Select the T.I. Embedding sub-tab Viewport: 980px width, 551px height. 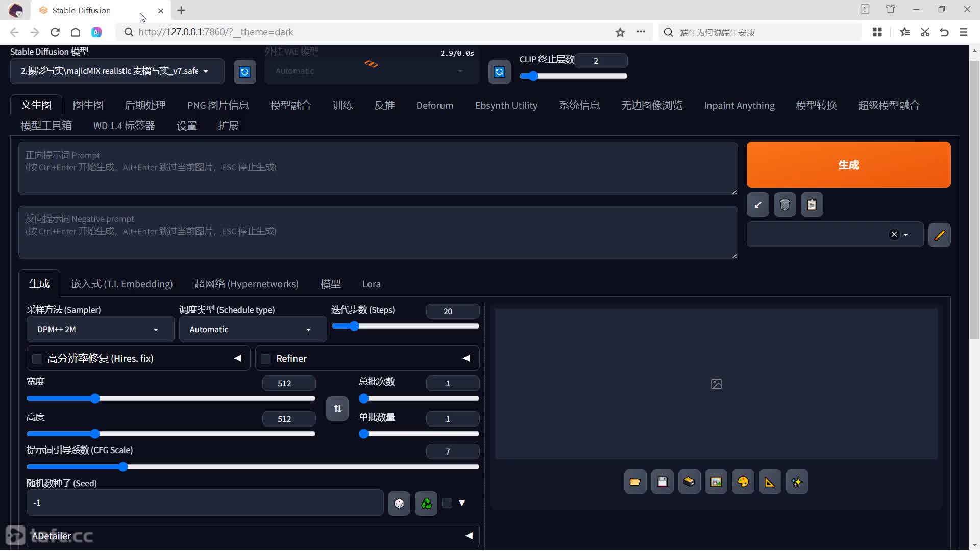122,284
